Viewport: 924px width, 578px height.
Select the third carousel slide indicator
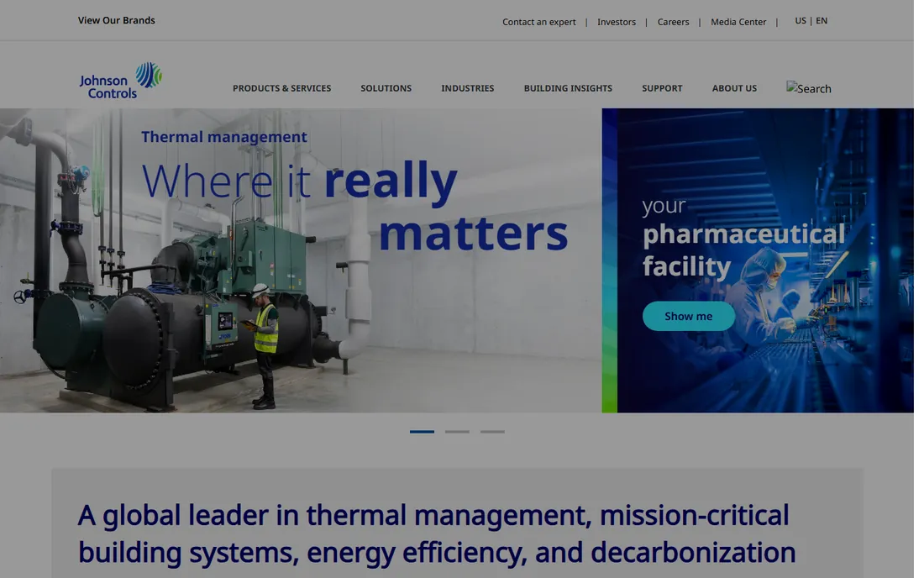click(x=492, y=432)
